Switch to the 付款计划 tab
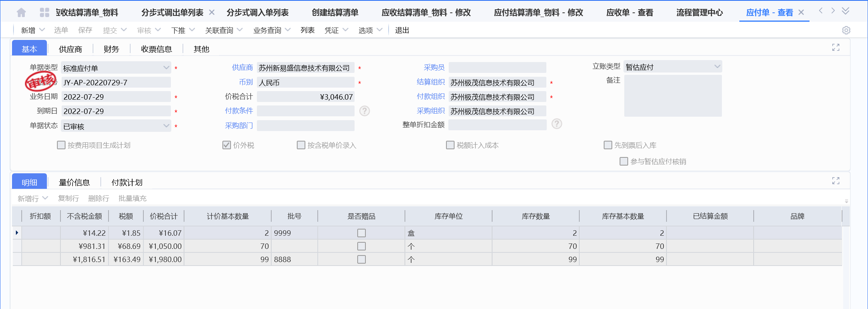Screen dimensions: 868x309 127,183
